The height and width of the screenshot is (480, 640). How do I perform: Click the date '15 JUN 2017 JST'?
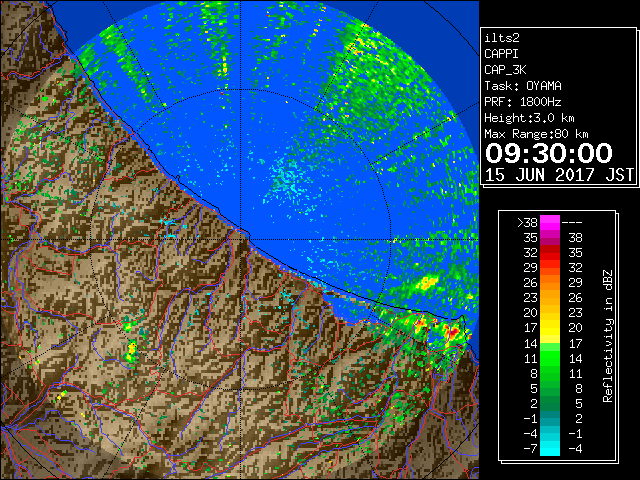559,175
